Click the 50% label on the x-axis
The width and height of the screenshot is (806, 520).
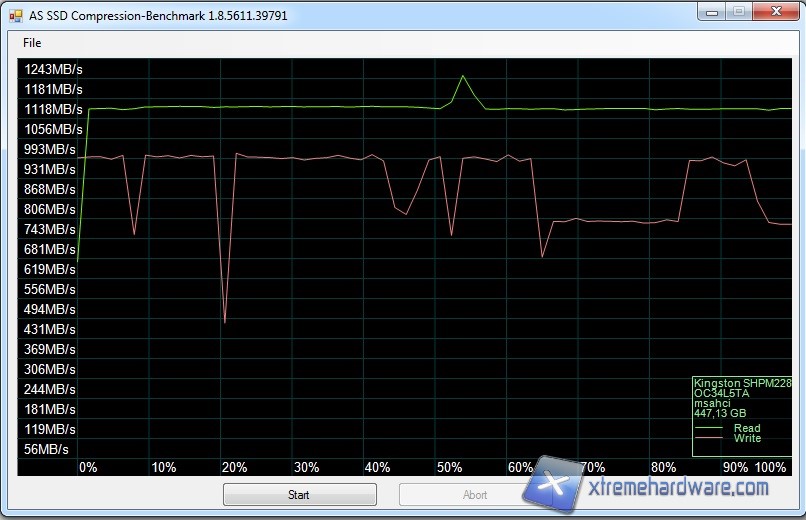pyautogui.click(x=450, y=468)
